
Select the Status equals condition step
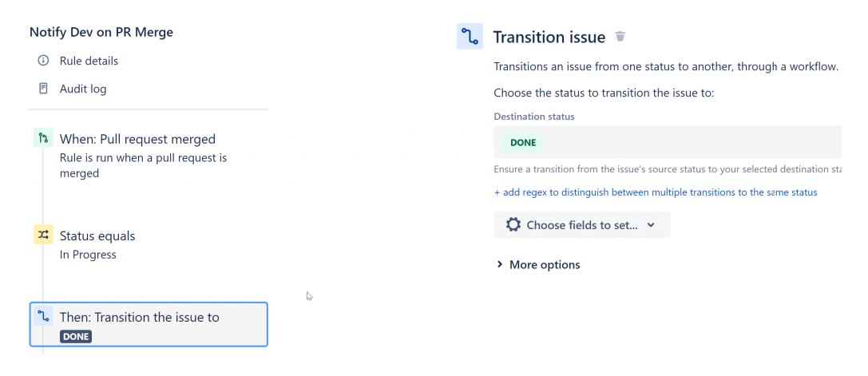[x=97, y=235]
